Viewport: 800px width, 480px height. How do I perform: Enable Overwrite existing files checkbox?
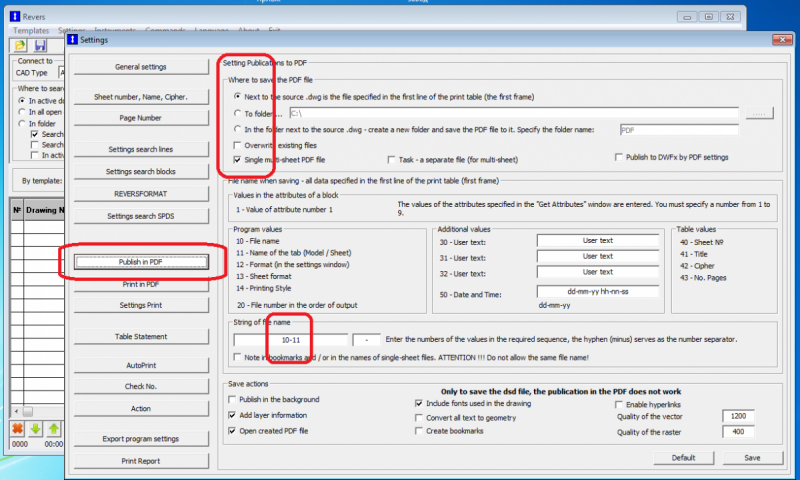tap(237, 145)
